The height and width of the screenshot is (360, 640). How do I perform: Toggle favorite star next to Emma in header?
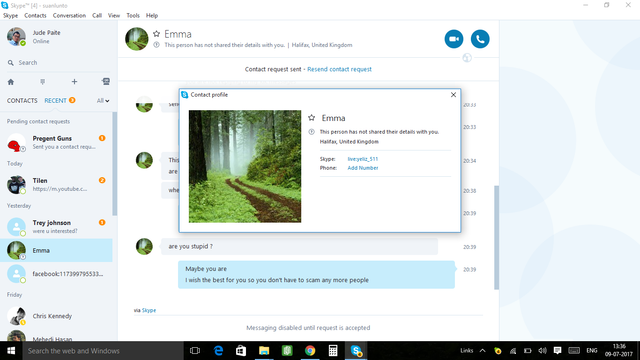click(156, 34)
